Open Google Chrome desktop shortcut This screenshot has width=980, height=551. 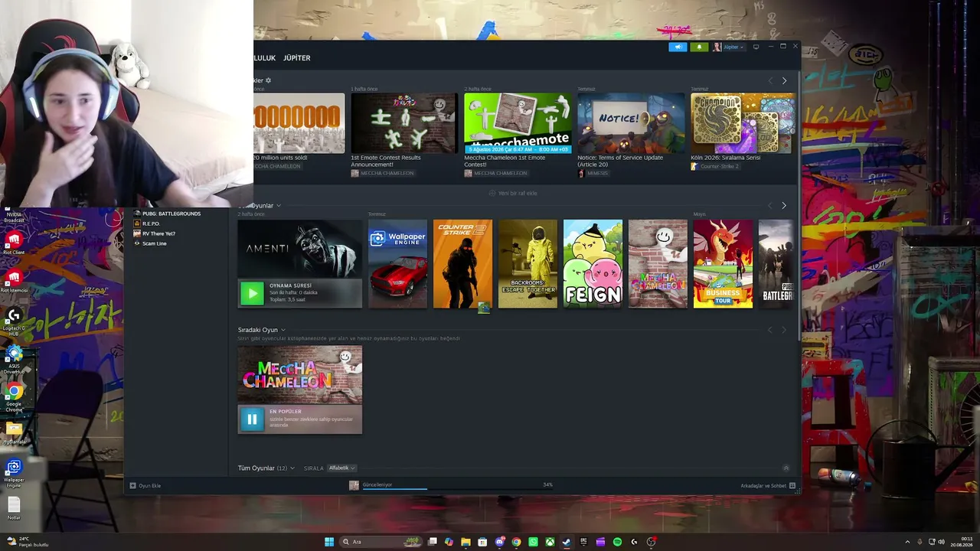pyautogui.click(x=14, y=398)
